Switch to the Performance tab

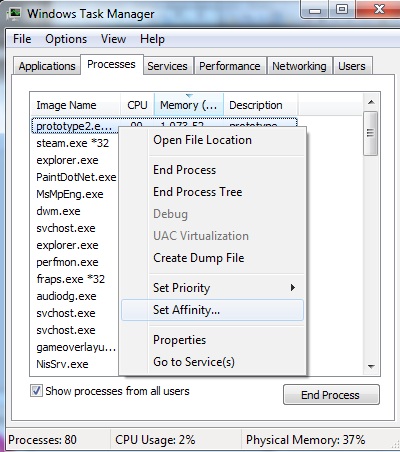(230, 66)
